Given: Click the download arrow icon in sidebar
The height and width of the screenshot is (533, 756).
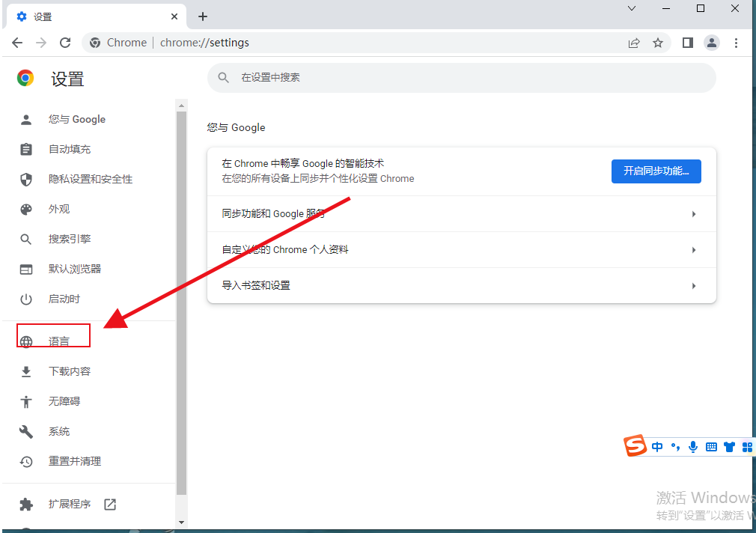Looking at the screenshot, I should 26,371.
